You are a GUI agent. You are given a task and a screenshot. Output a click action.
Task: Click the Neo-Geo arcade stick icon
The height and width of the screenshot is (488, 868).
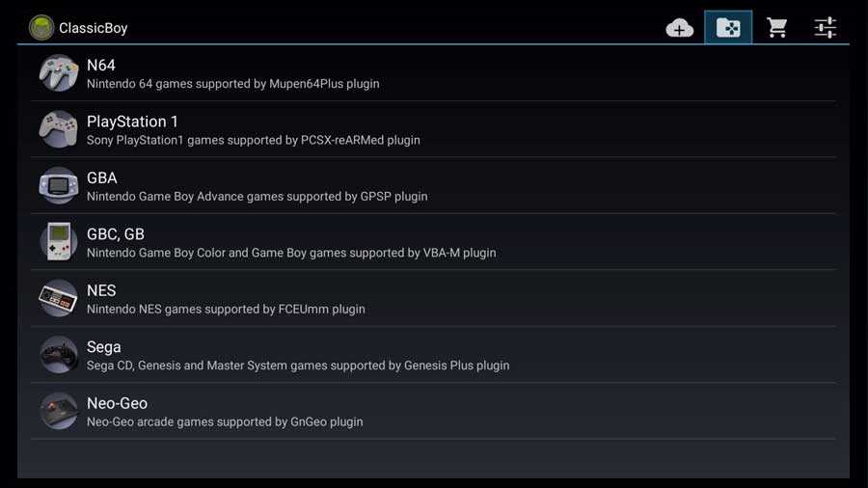point(58,411)
